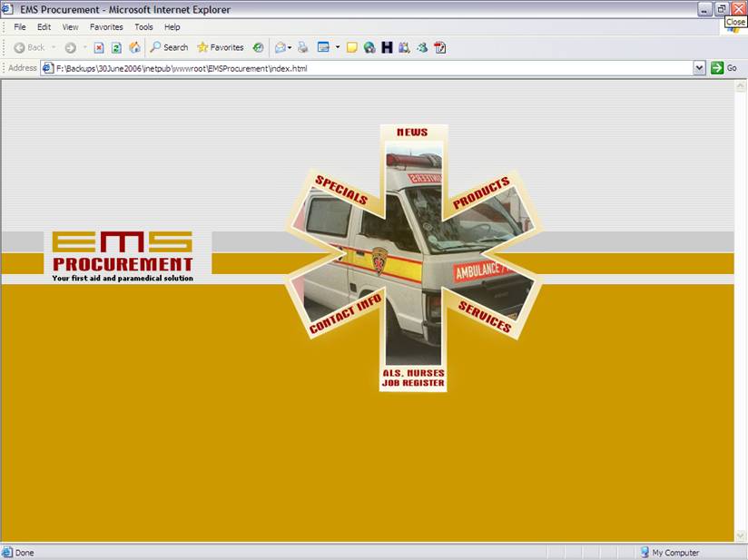This screenshot has height=560, width=748.
Task: Click the vertical scrollbar down arrow
Action: 741,535
